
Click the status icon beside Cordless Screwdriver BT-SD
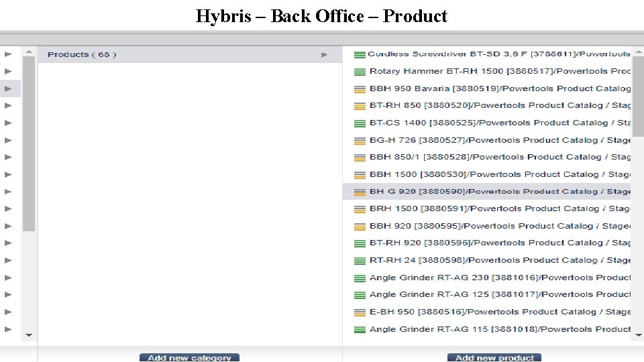360,54
